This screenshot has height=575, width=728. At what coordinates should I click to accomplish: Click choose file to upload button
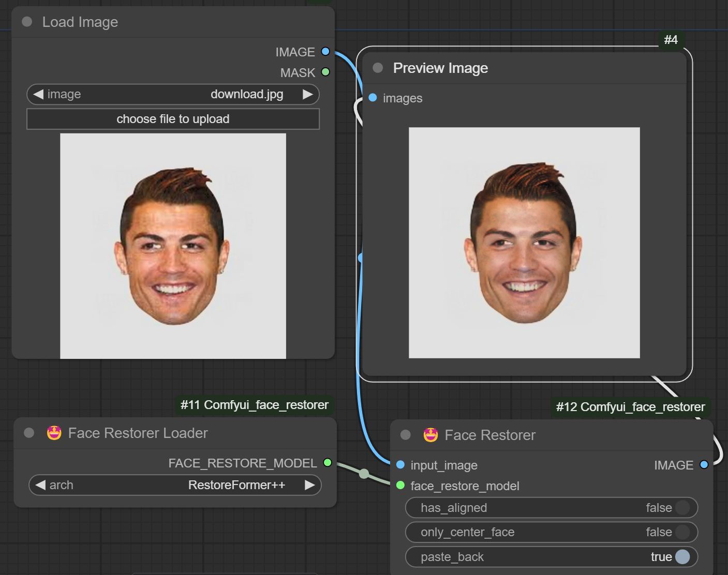point(173,119)
